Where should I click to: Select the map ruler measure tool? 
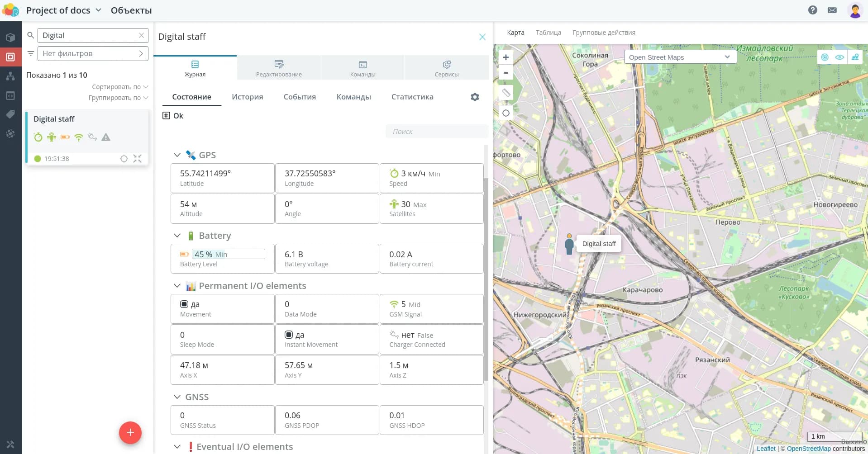click(x=506, y=93)
